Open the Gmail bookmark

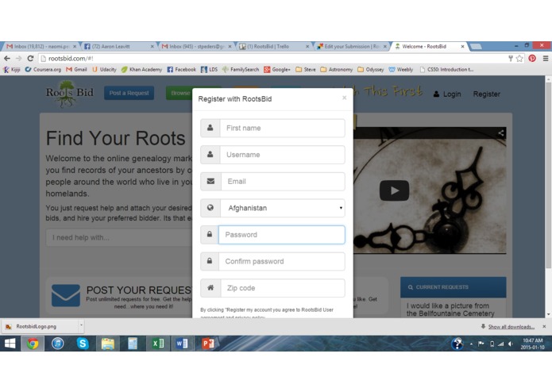tap(76, 70)
